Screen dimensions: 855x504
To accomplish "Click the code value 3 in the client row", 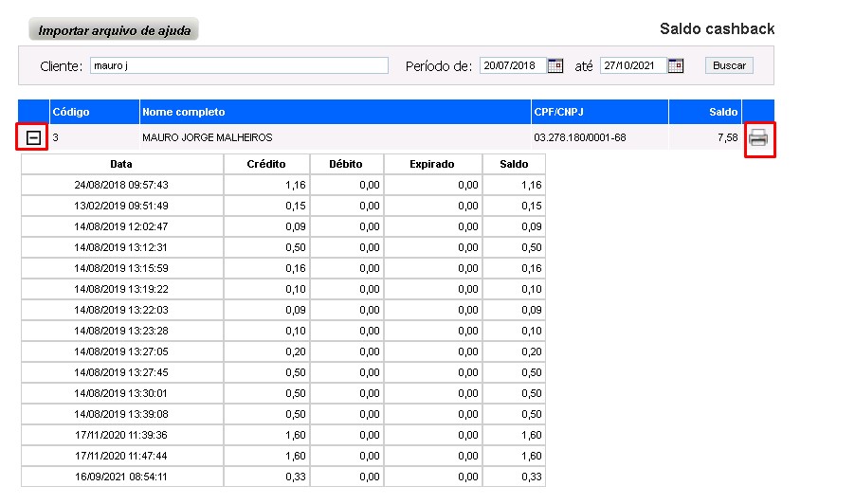I will (x=56, y=138).
